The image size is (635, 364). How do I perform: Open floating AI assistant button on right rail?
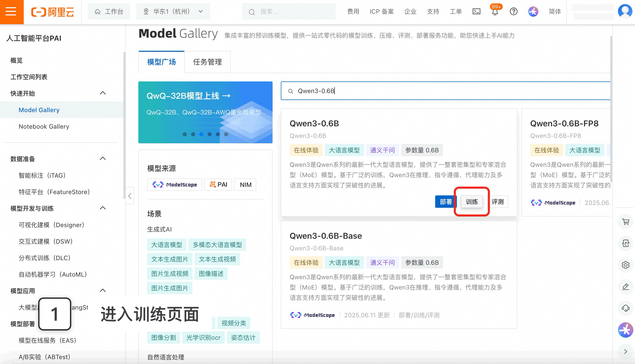click(x=625, y=330)
